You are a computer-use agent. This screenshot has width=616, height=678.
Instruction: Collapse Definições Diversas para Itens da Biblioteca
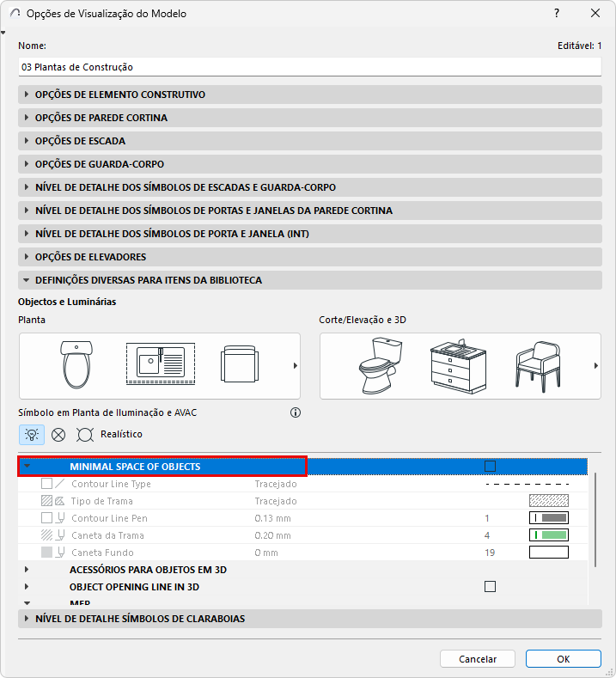(310, 280)
